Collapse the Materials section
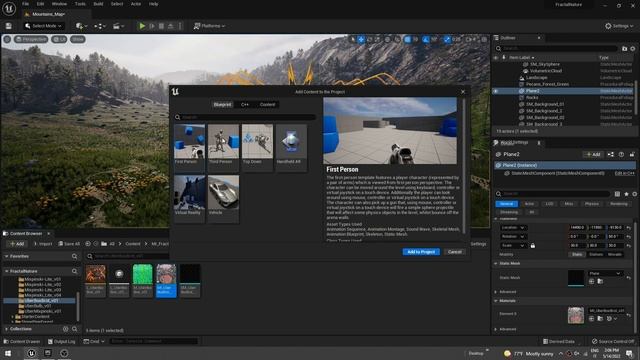 pos(496,300)
